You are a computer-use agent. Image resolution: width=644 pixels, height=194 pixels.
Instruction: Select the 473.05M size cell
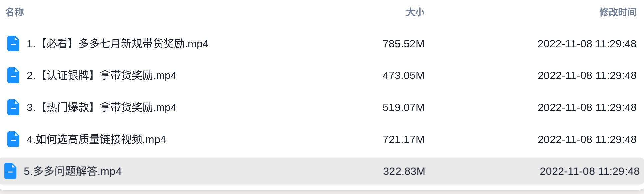pos(404,75)
